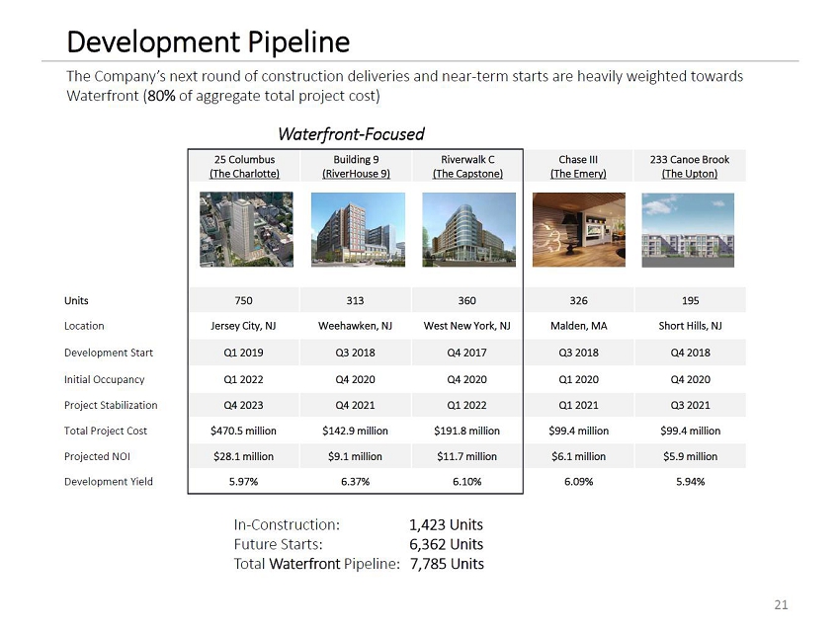Click the Project Stabilization row label
The image size is (840, 630).
(x=112, y=405)
